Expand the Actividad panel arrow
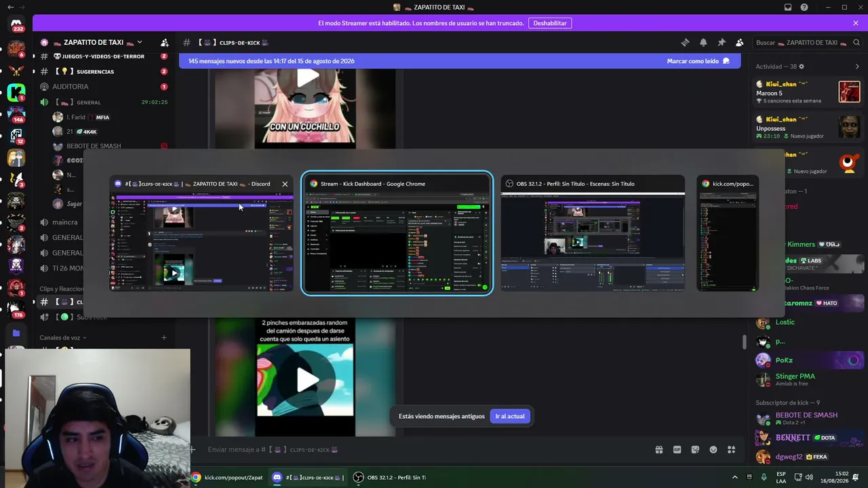 coord(857,66)
